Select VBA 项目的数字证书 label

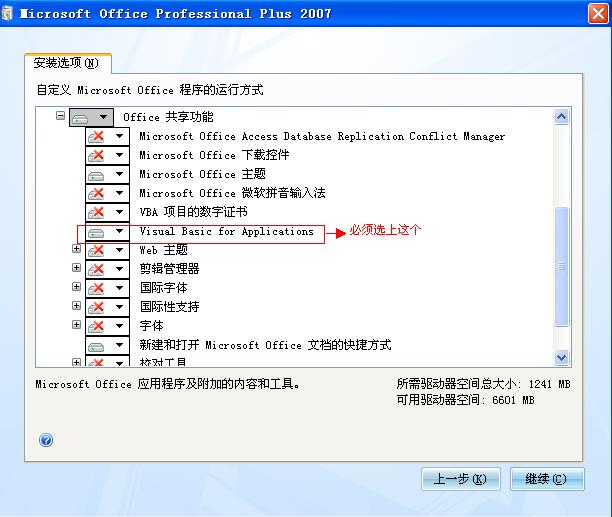(x=194, y=212)
